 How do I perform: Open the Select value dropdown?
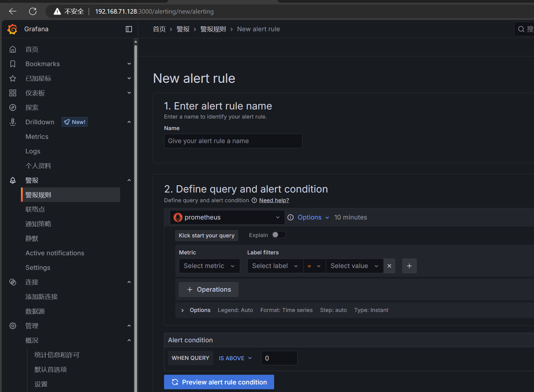point(354,266)
